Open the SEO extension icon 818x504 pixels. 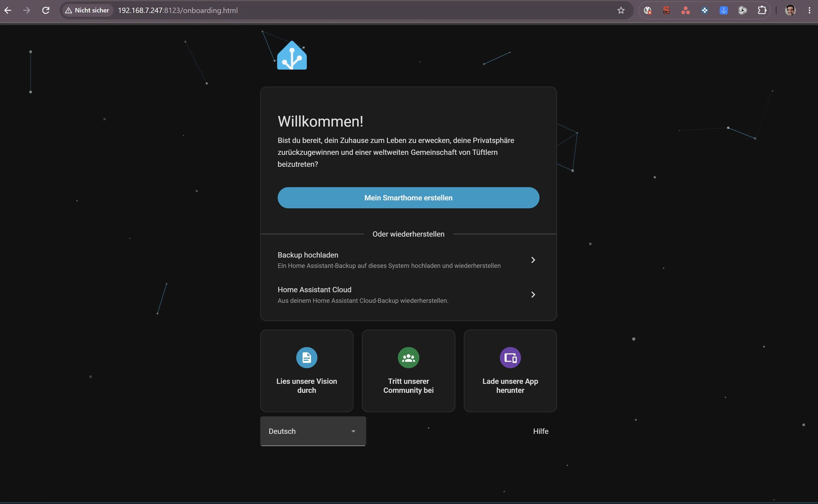click(x=666, y=10)
